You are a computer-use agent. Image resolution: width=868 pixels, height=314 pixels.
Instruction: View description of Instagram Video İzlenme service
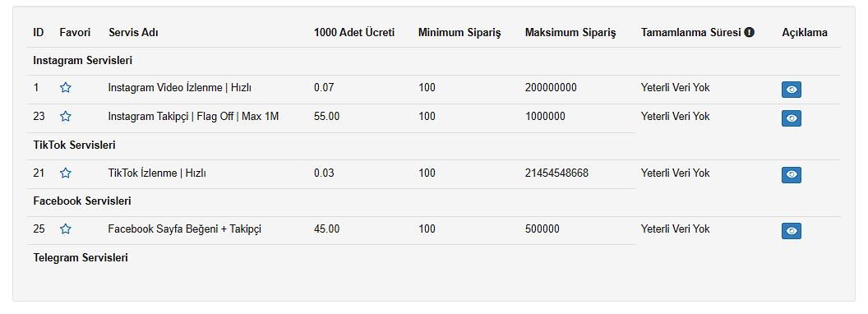tap(792, 90)
